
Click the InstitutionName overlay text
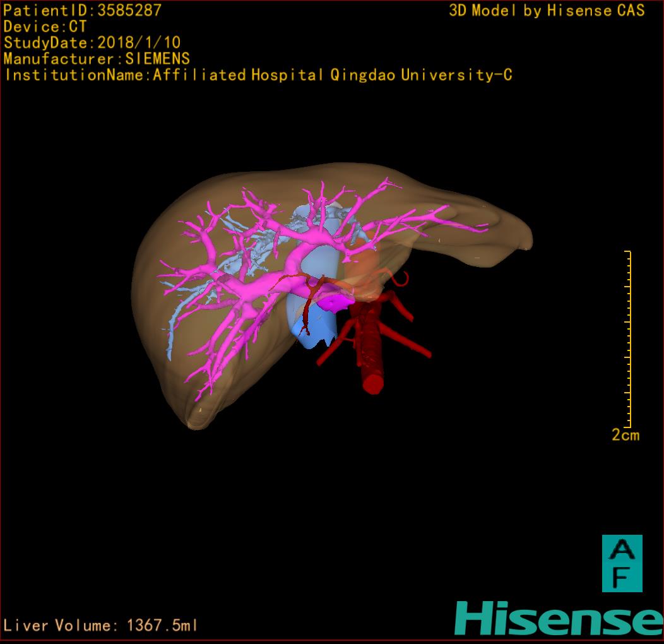(258, 75)
